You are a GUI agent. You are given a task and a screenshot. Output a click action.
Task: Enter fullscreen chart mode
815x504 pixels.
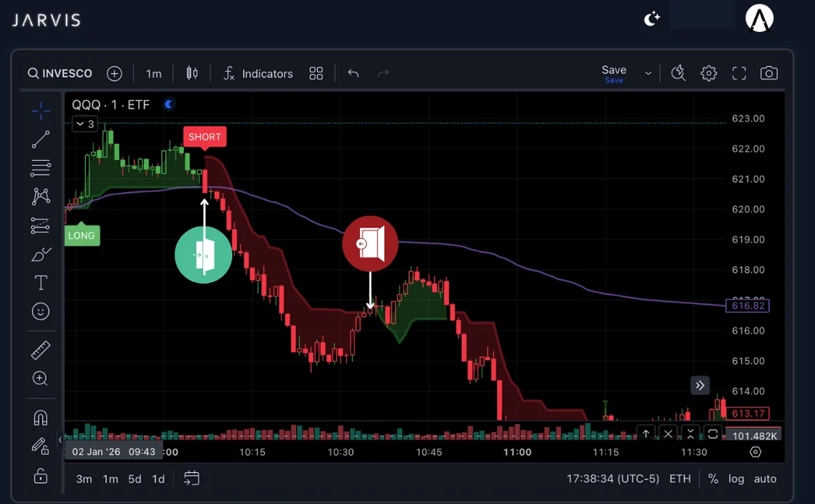tap(739, 73)
